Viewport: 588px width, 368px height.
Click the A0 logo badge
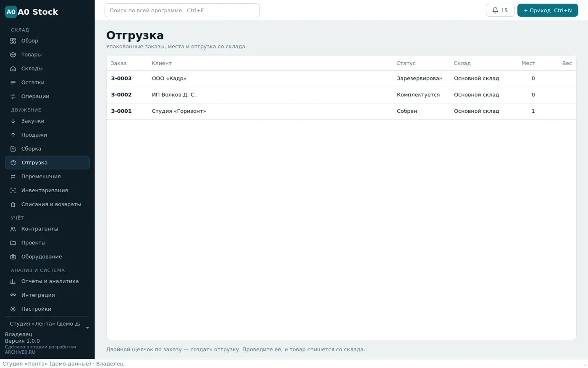(11, 12)
